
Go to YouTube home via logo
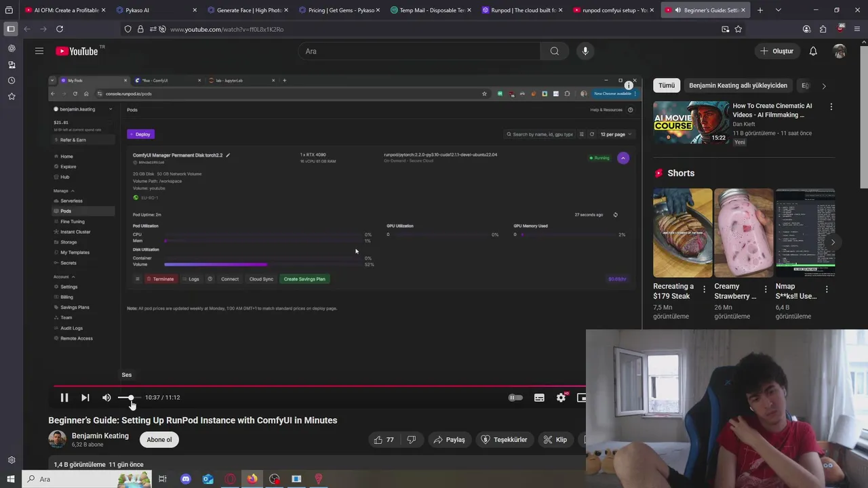[x=77, y=52]
